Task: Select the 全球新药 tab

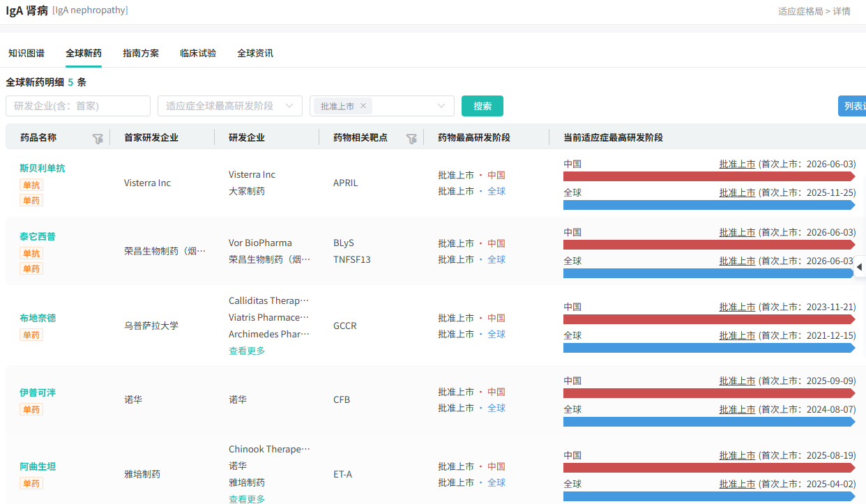Action: pyautogui.click(x=84, y=53)
